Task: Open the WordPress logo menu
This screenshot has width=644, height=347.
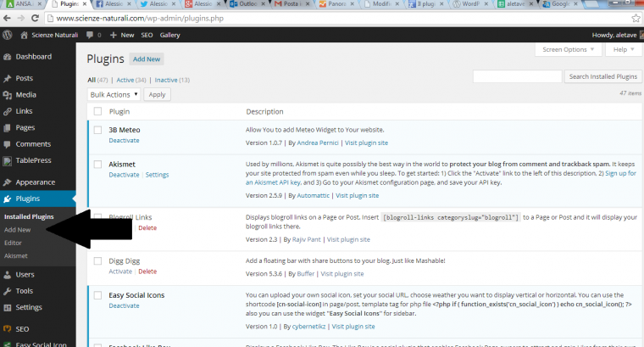Action: click(x=8, y=35)
